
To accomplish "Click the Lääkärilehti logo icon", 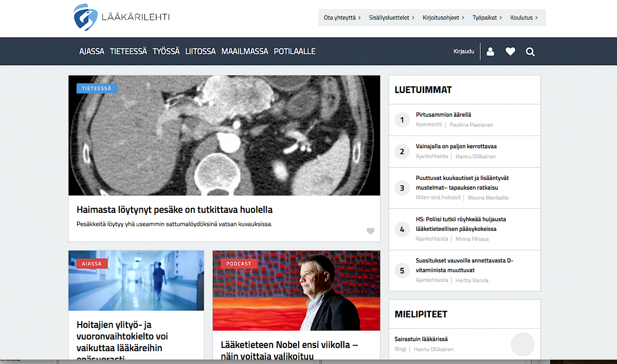I will pos(85,17).
